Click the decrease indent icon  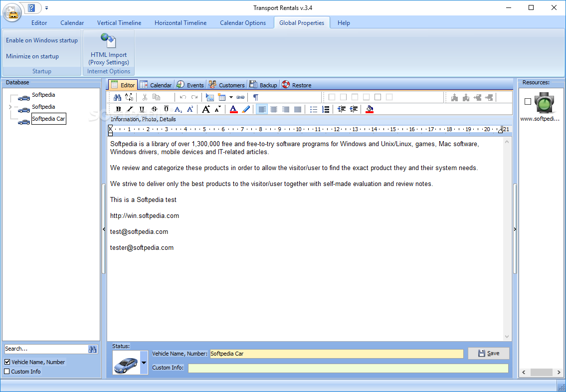click(342, 109)
